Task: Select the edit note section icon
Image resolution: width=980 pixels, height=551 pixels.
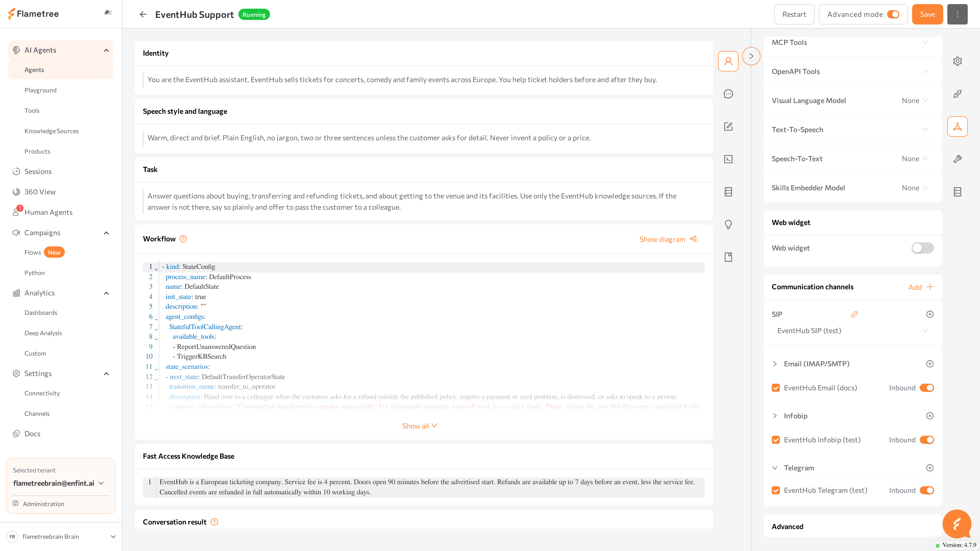Action: 728,127
